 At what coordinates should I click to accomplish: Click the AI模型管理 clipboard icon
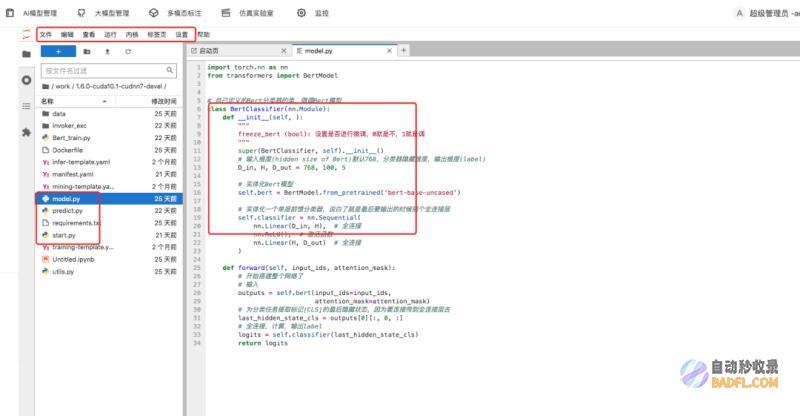click(x=10, y=13)
